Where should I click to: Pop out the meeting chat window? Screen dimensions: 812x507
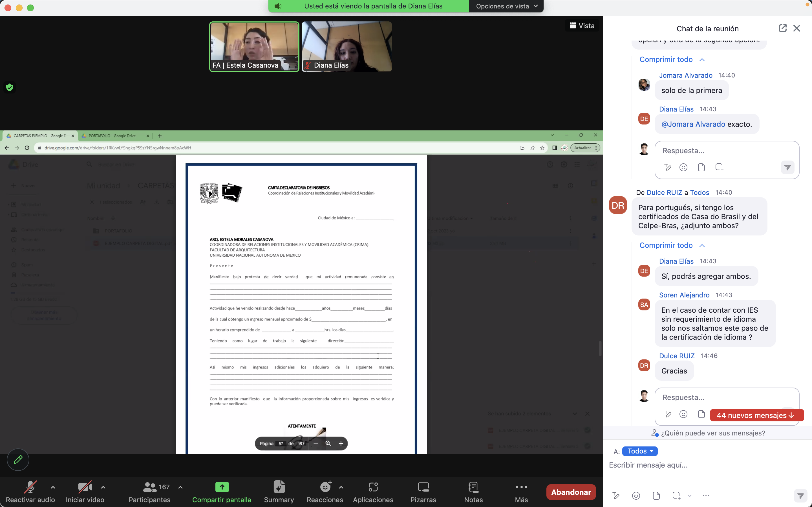click(x=782, y=28)
